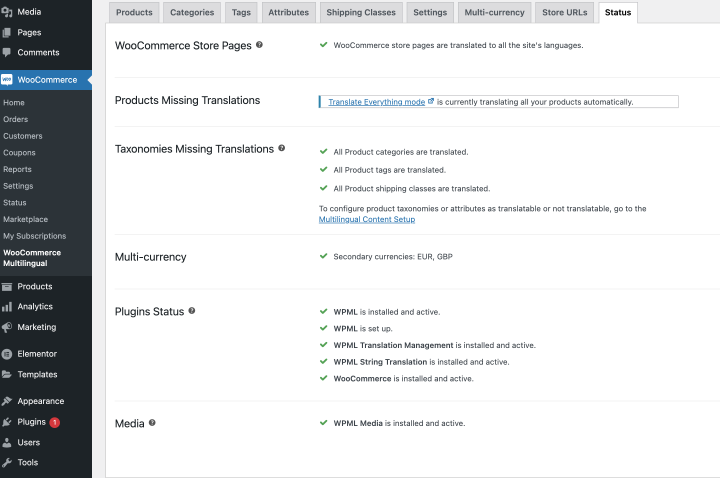Open Settings in WooCommerce submenu
720x478 pixels.
coord(18,186)
